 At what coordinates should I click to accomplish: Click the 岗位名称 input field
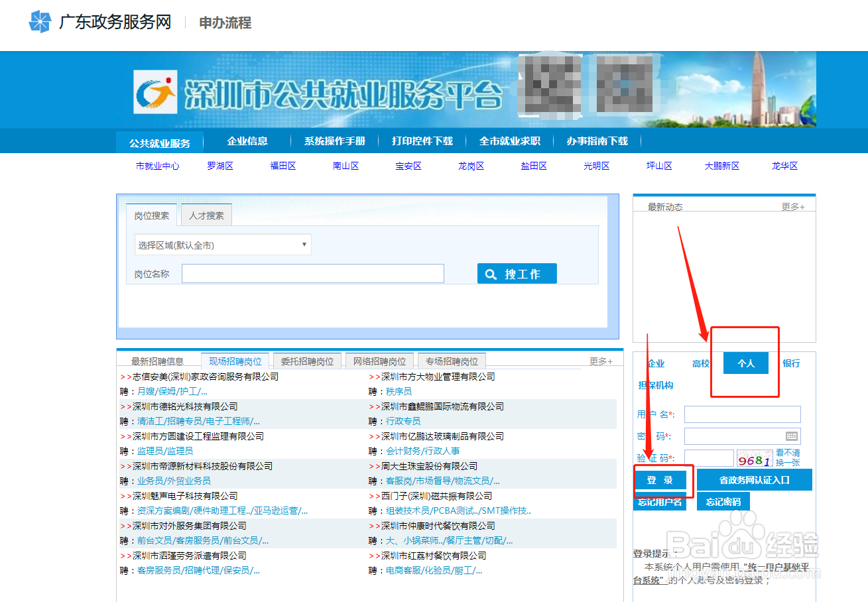[x=313, y=274]
